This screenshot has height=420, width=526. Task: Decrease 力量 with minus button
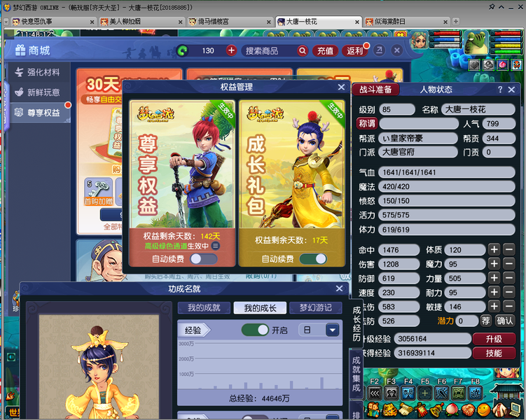pos(509,278)
